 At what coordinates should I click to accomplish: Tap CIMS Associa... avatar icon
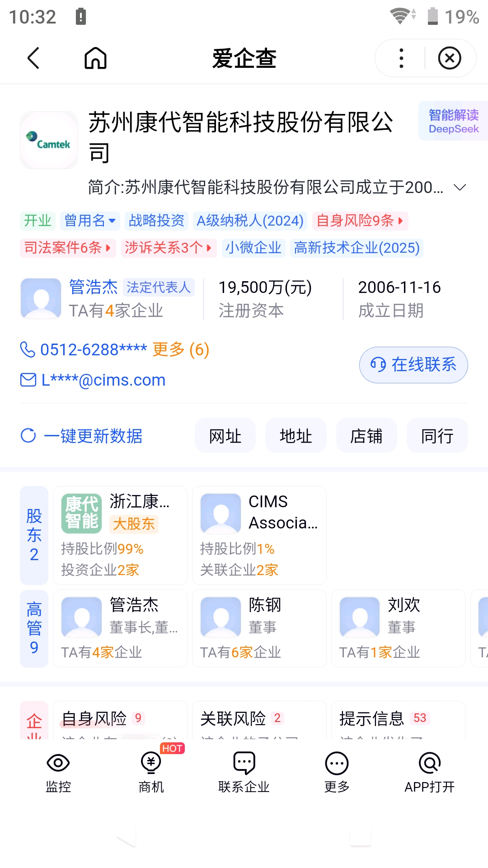221,514
